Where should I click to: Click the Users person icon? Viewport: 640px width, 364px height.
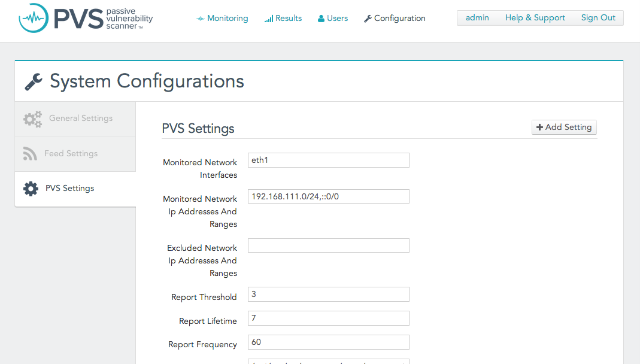321,19
